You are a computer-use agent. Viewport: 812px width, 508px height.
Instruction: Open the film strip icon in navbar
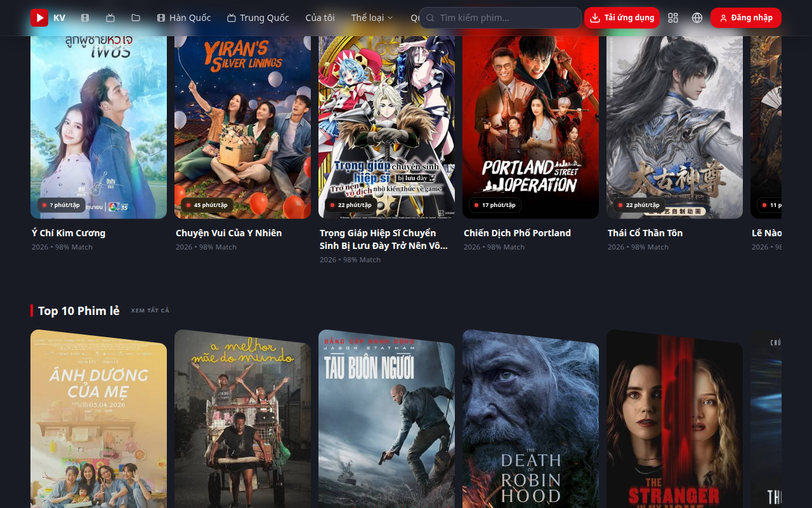pos(85,18)
